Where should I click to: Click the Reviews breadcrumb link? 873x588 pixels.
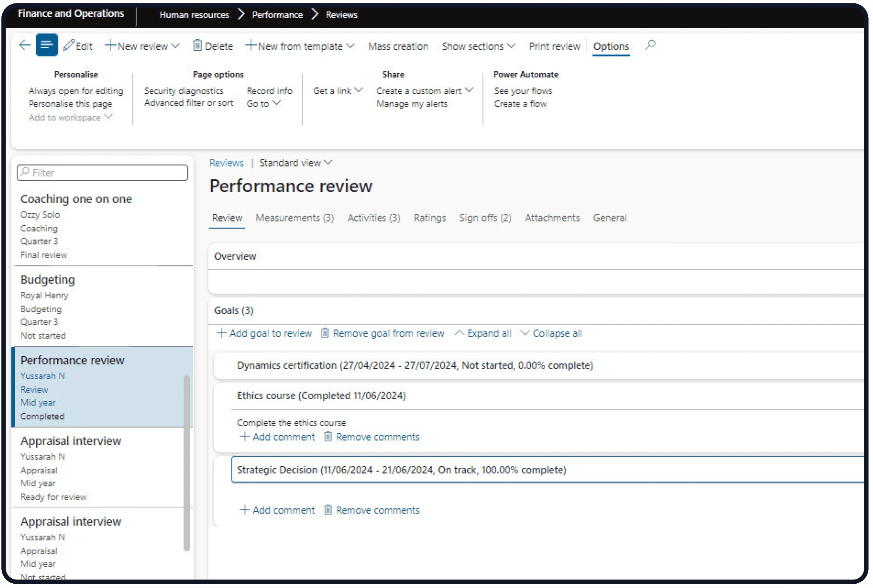226,163
